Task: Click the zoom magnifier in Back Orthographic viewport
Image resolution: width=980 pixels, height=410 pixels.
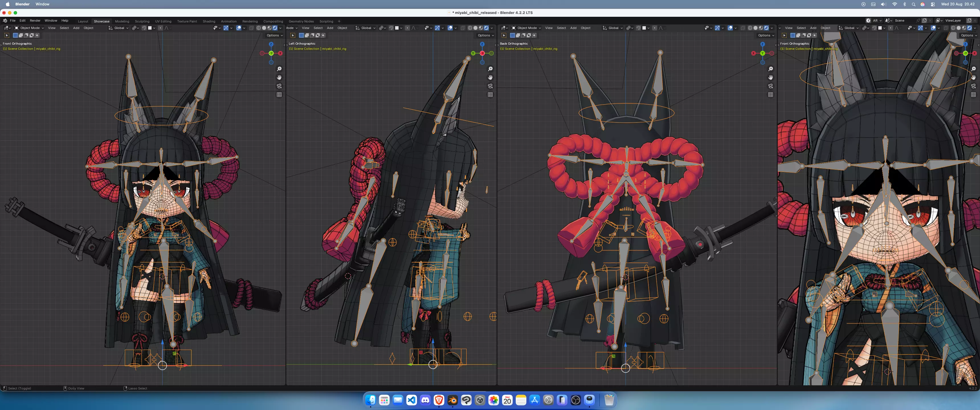Action: (x=770, y=69)
